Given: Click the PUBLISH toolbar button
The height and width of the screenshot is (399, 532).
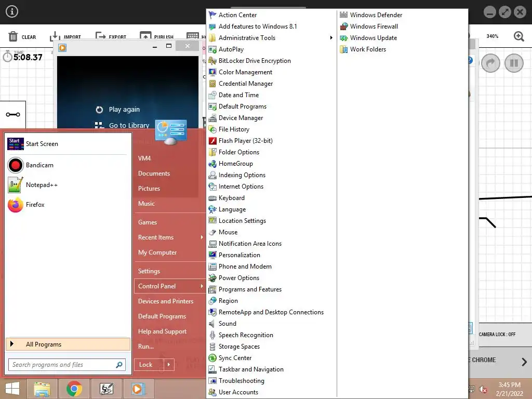Looking at the screenshot, I should [156, 37].
